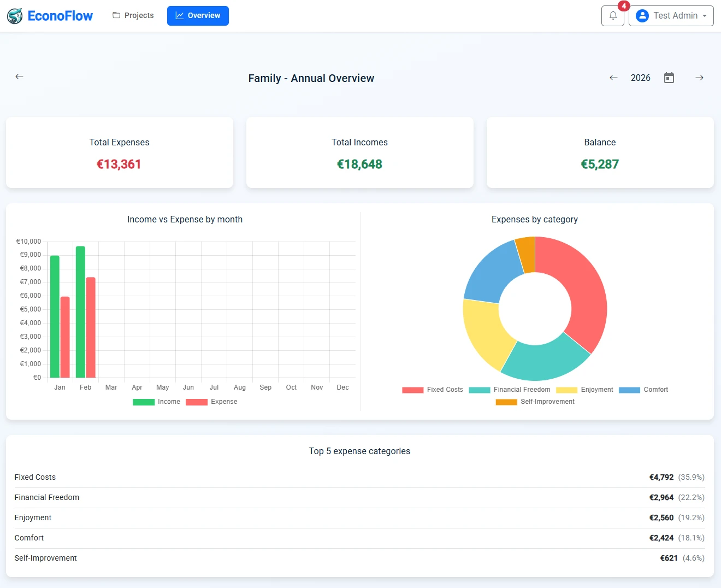Select the Overview tab

198,16
